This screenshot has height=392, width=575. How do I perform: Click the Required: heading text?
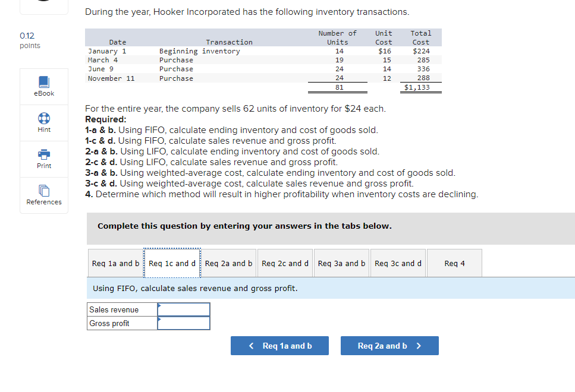pos(106,119)
